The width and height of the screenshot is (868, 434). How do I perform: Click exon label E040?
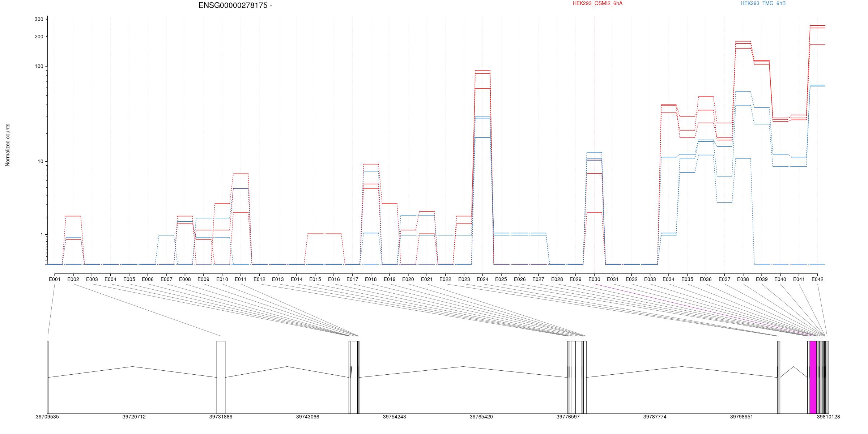(x=780, y=279)
